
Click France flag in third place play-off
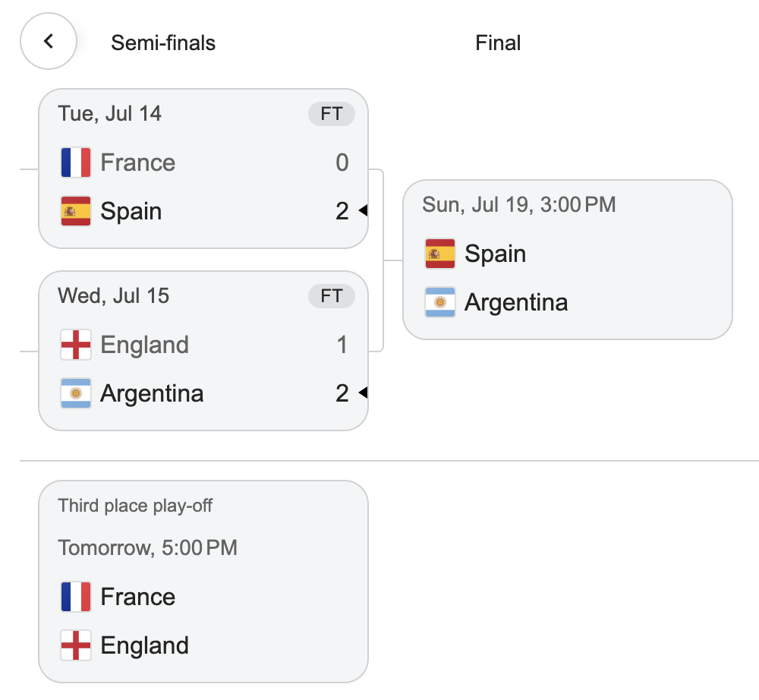76,597
